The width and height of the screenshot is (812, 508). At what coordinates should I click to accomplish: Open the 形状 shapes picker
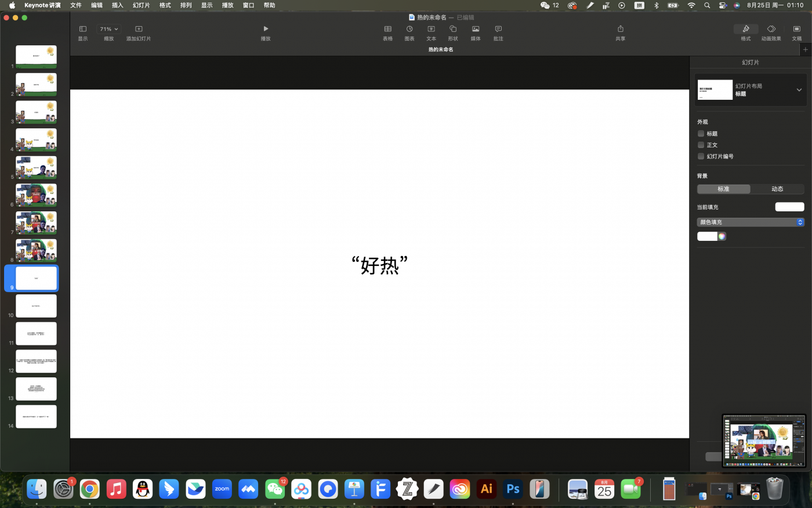(x=453, y=29)
